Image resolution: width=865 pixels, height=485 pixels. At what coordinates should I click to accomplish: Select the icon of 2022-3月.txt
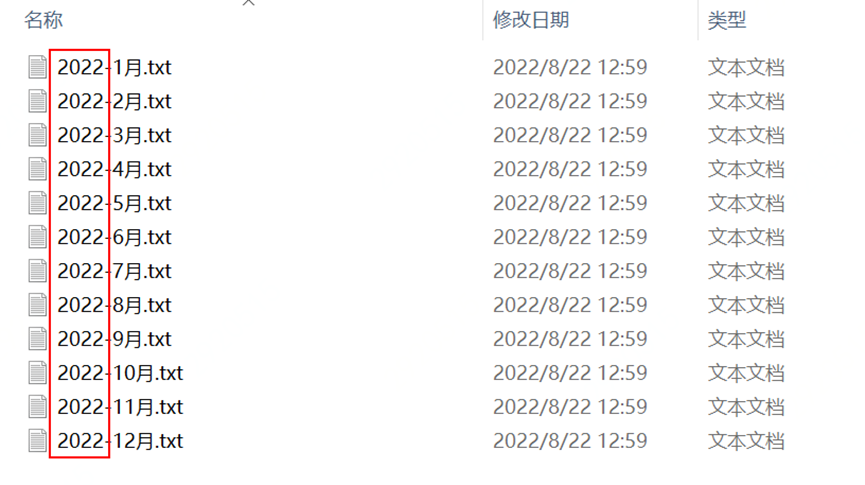coord(38,135)
